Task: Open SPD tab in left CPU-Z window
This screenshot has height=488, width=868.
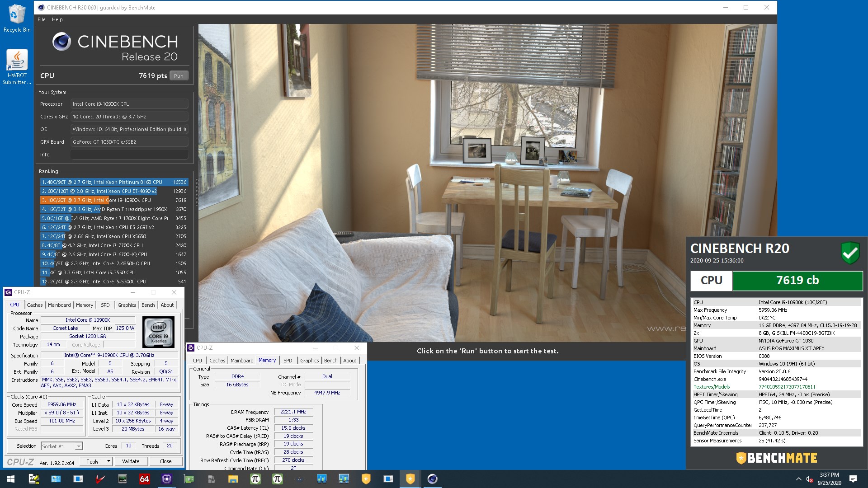Action: point(105,305)
